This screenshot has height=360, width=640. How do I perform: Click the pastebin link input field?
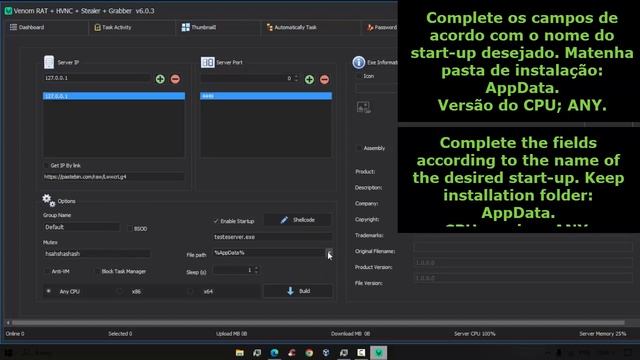(x=113, y=177)
